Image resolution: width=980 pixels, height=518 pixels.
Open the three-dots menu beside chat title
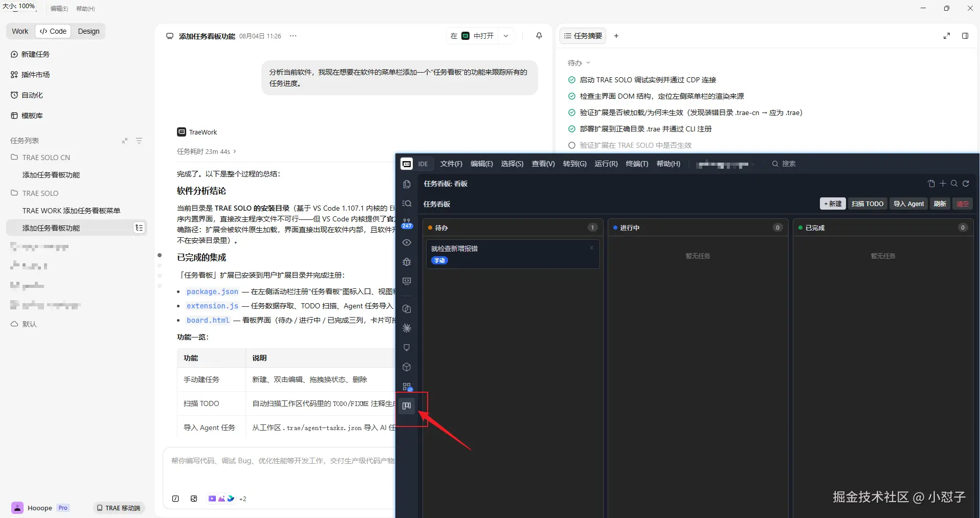point(293,36)
